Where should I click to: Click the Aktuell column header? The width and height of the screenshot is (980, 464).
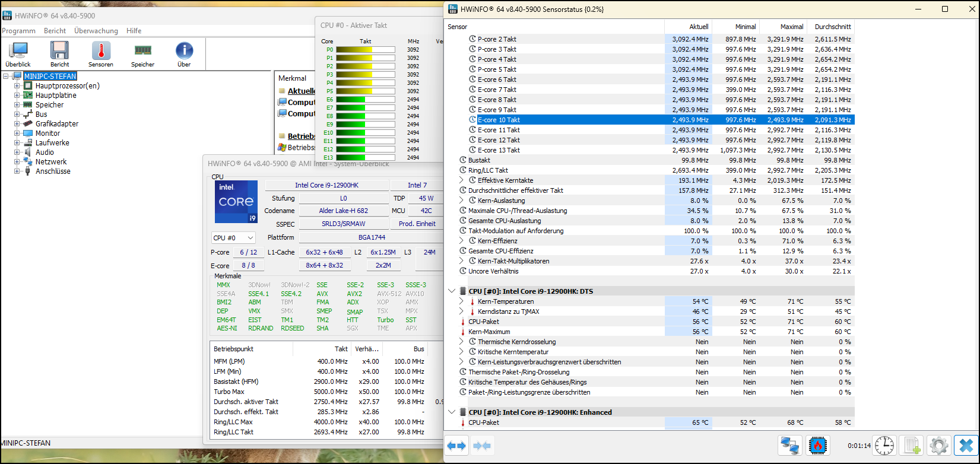[x=688, y=27]
